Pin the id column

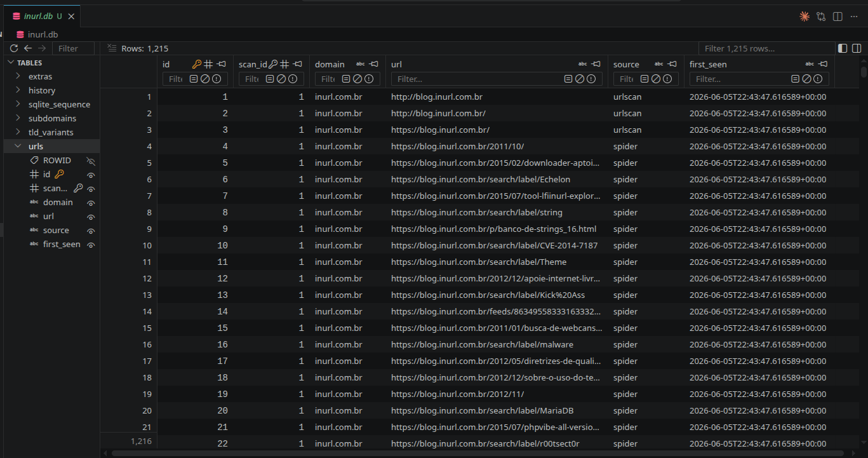(x=221, y=64)
